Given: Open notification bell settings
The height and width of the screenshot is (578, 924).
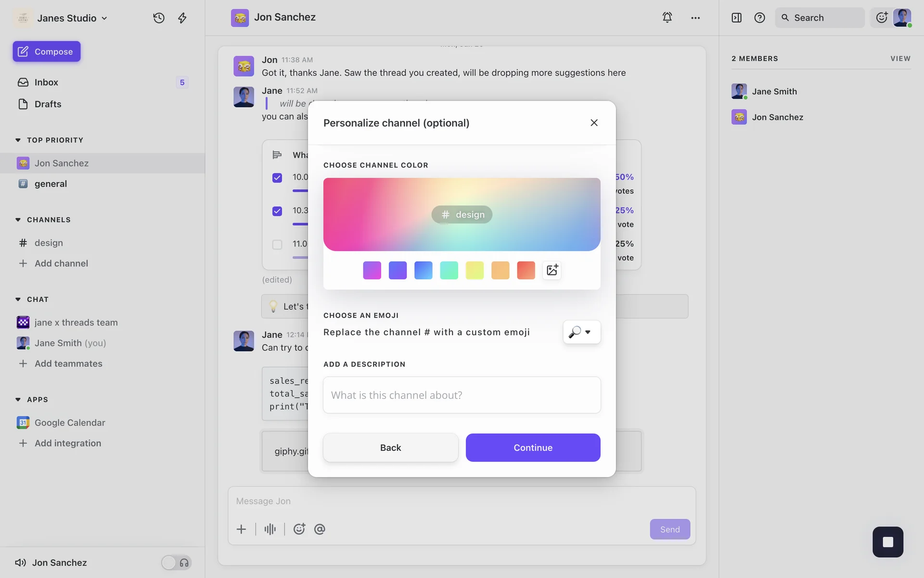Looking at the screenshot, I should (667, 18).
